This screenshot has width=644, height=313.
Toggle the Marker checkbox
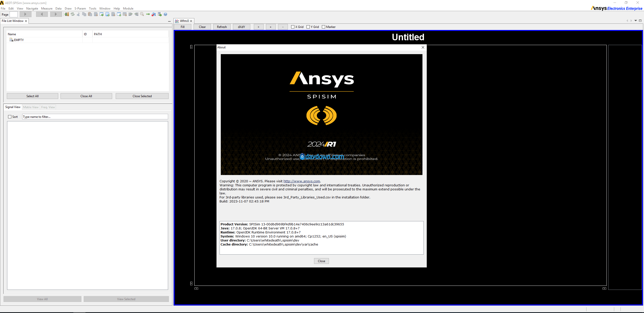pyautogui.click(x=323, y=27)
